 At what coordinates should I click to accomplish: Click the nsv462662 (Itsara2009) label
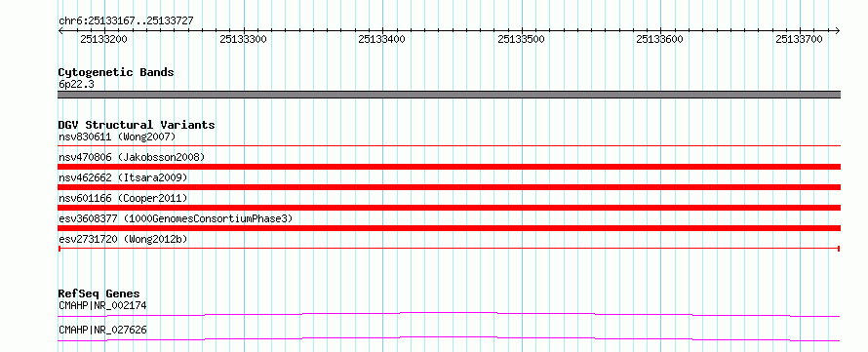point(123,177)
